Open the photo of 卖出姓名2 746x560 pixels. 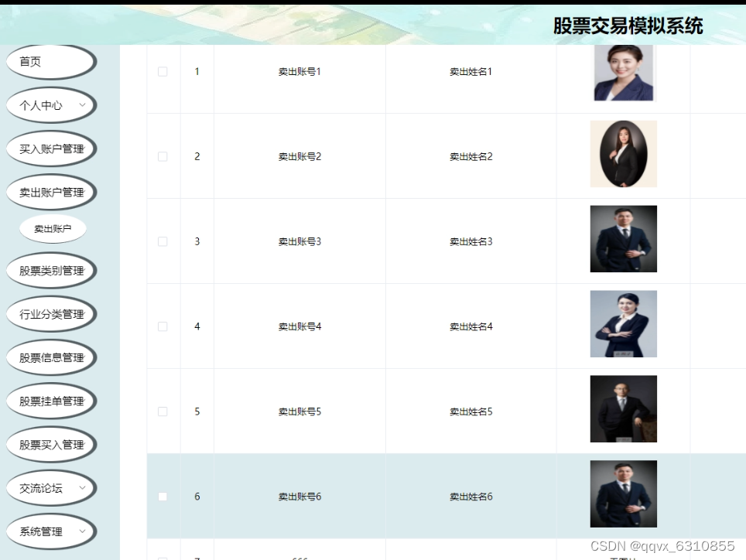[x=623, y=154]
